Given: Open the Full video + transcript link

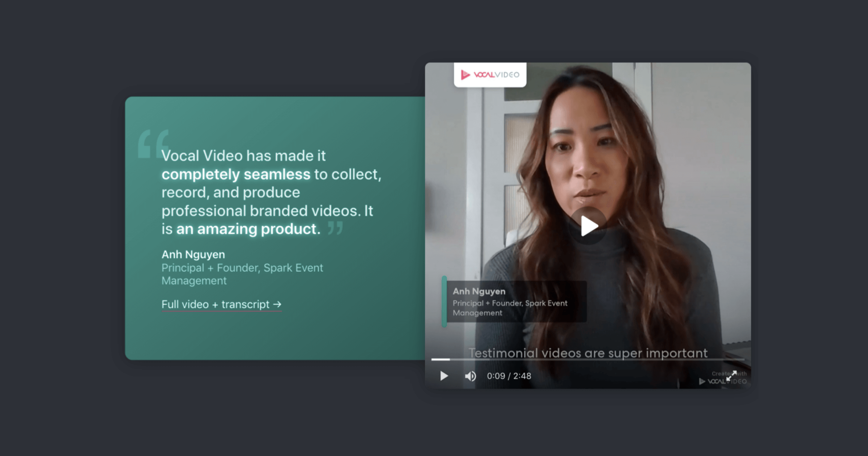Looking at the screenshot, I should tap(216, 304).
